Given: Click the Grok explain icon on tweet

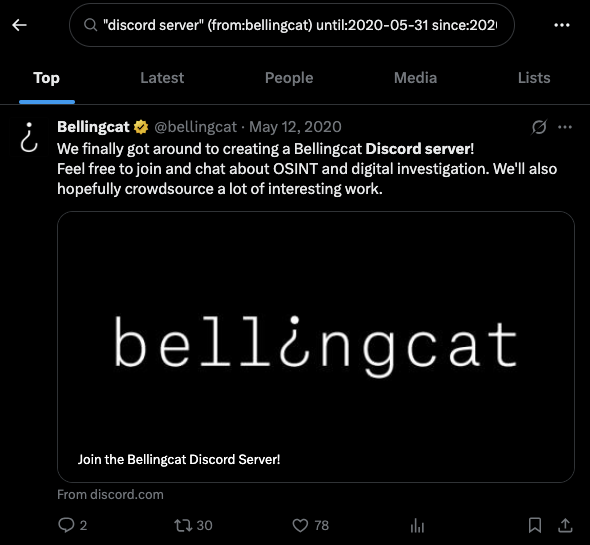Looking at the screenshot, I should (x=539, y=127).
